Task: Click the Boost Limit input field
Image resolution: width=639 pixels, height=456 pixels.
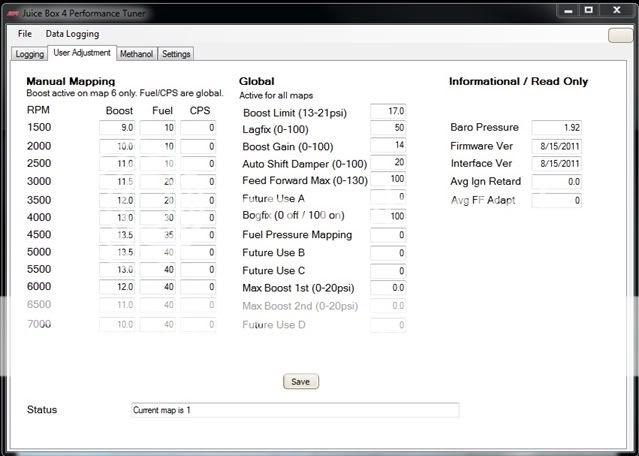Action: point(388,110)
